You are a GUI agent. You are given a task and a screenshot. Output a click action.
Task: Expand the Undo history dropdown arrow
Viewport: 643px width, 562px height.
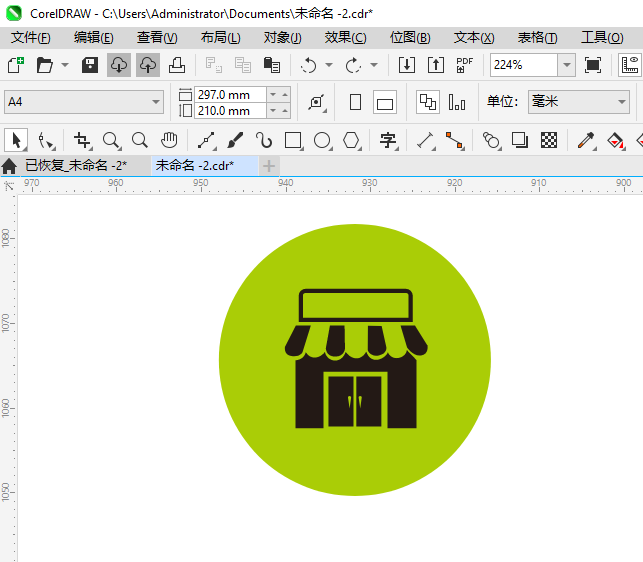[329, 65]
